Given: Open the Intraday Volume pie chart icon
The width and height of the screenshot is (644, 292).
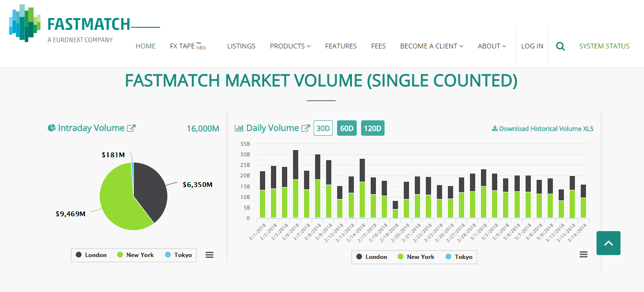Looking at the screenshot, I should point(53,128).
